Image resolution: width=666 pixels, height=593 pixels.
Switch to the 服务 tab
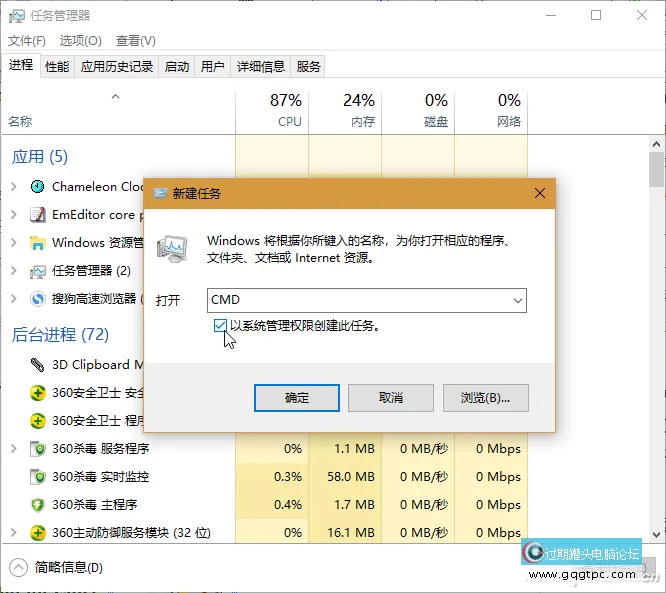(x=308, y=67)
